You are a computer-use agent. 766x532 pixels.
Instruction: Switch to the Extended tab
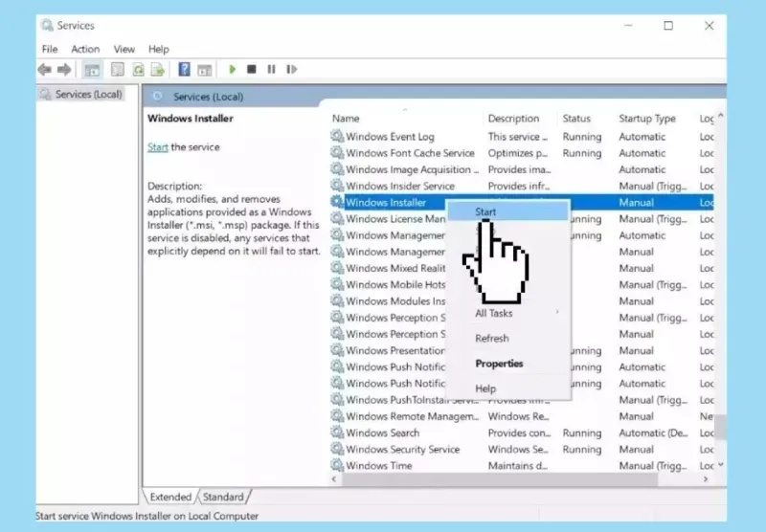[x=170, y=497]
